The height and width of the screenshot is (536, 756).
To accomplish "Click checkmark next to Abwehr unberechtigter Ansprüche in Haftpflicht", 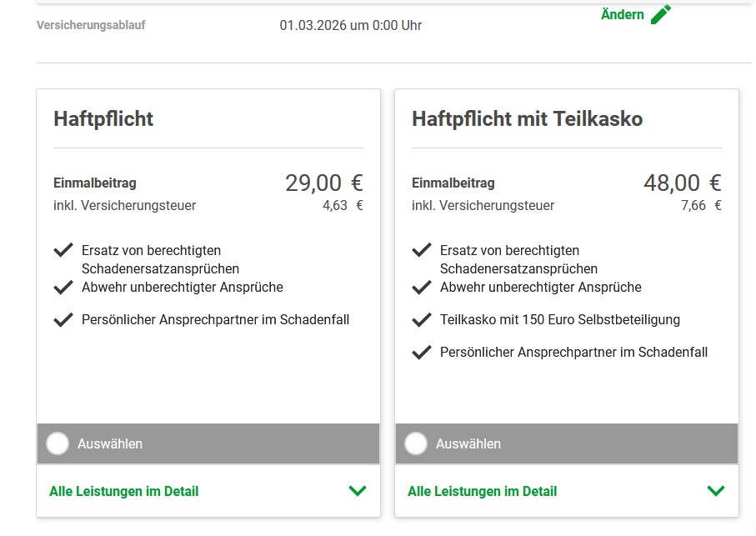I will pyautogui.click(x=63, y=288).
